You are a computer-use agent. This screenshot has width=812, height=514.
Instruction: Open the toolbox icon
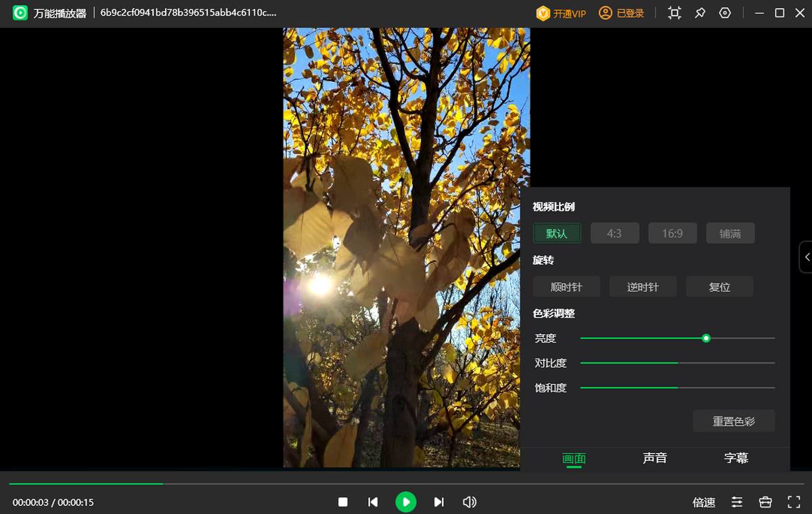pyautogui.click(x=765, y=502)
